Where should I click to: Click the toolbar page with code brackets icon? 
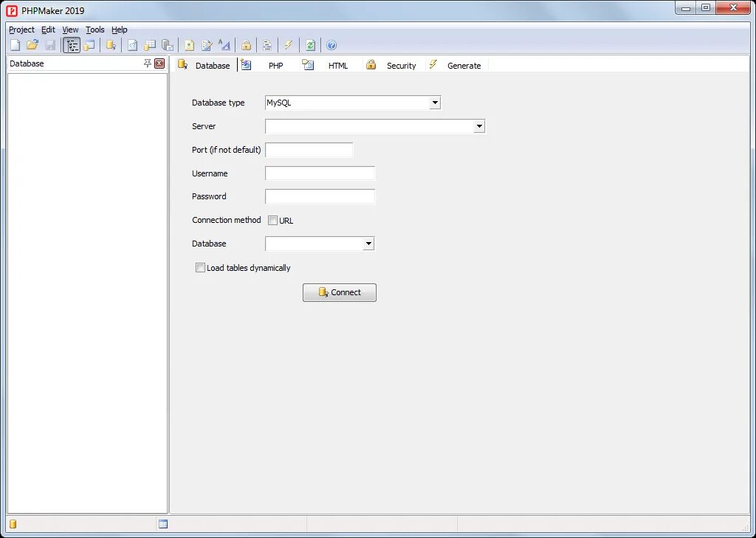pyautogui.click(x=133, y=45)
